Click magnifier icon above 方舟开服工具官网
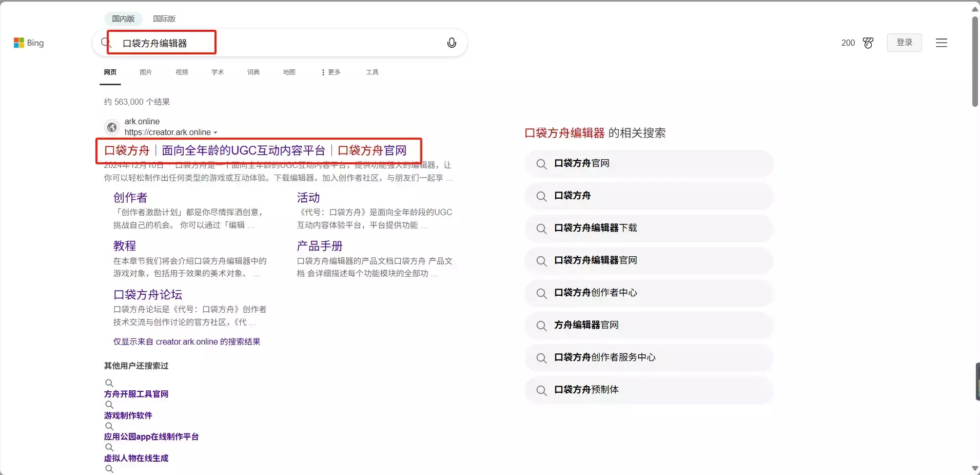Image resolution: width=980 pixels, height=475 pixels. 109,383
